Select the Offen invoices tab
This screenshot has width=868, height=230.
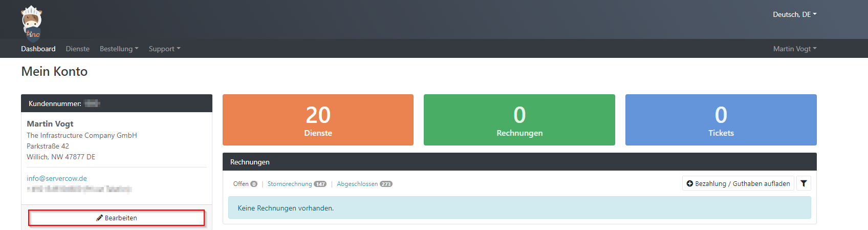245,184
